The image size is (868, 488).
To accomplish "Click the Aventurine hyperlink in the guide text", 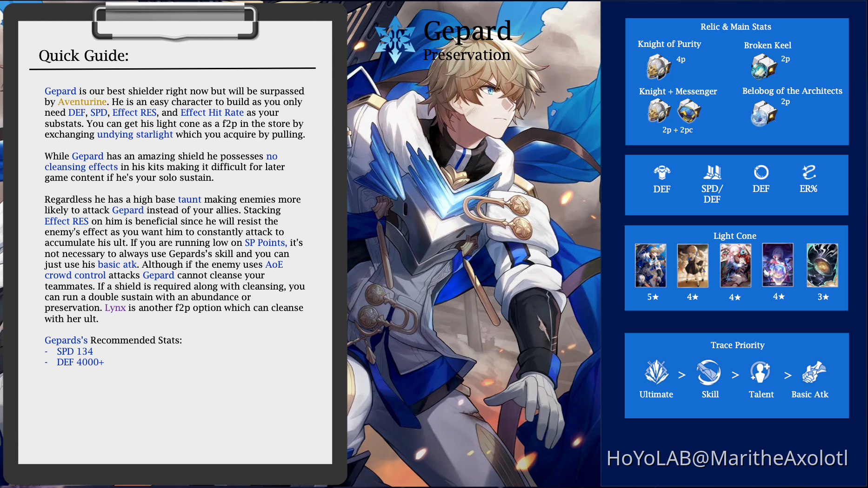I will (82, 102).
